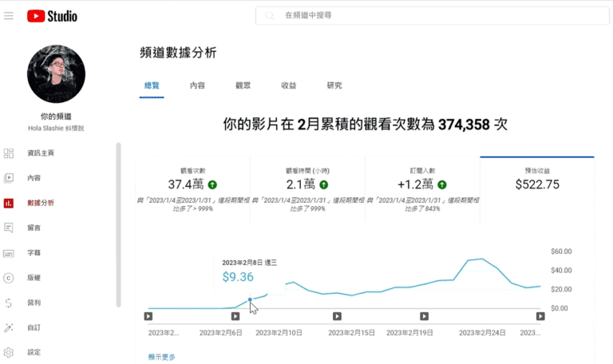Screen dimensions: 613x364
Task: Open 內容 in the sidebar
Action: 34,178
